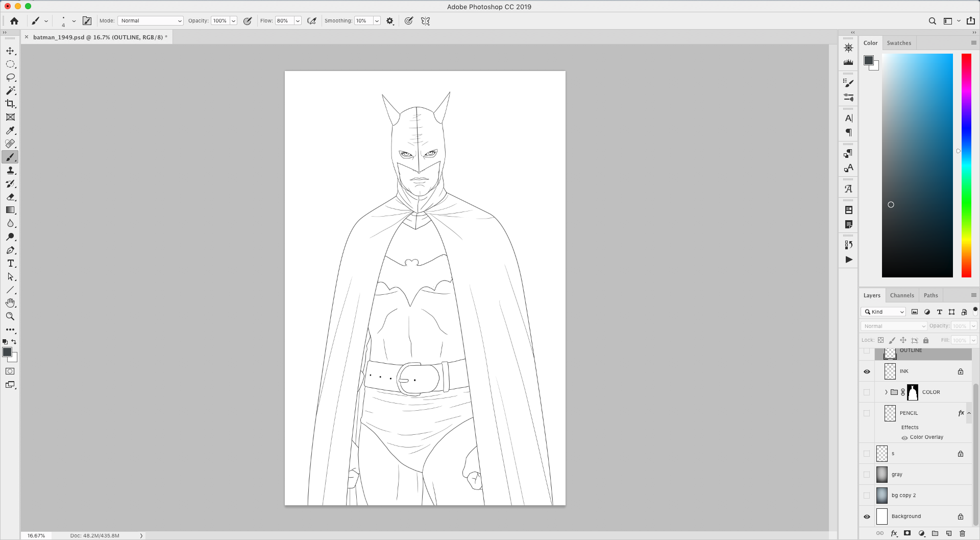980x540 pixels.
Task: Select the Eyedropper tool
Action: pyautogui.click(x=10, y=131)
